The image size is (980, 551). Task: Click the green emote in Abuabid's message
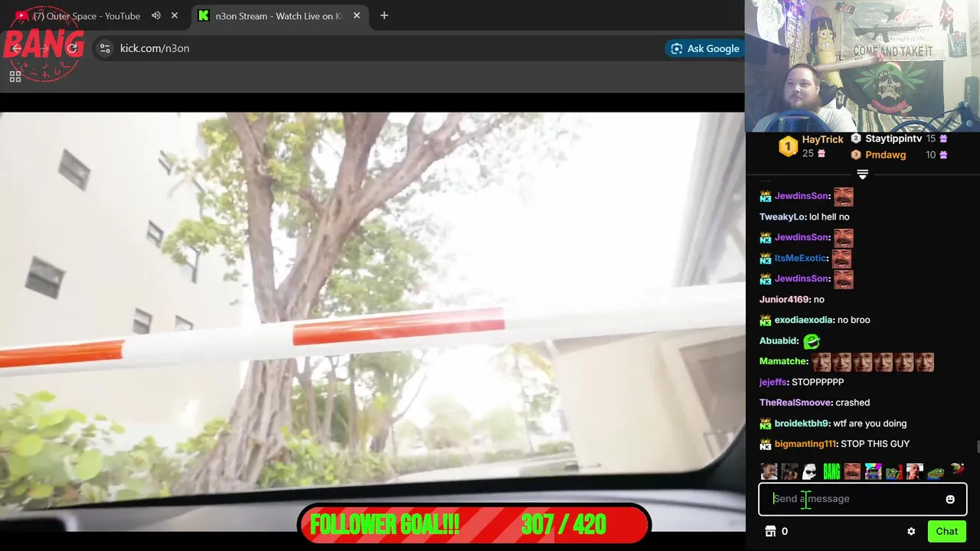click(812, 341)
